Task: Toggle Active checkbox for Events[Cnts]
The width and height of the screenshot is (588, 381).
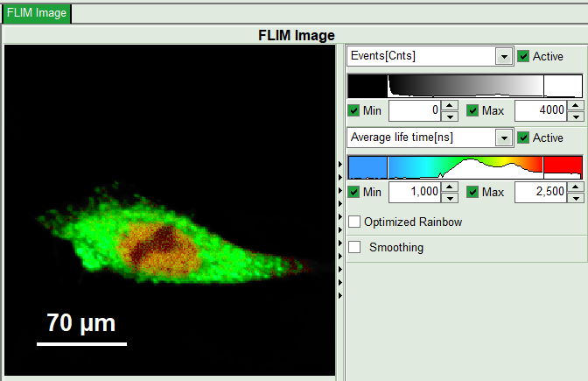Action: point(523,56)
